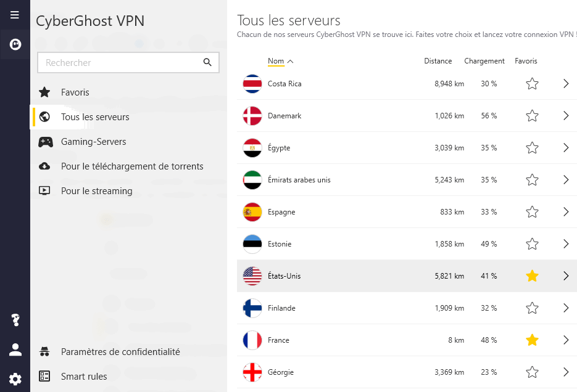Add Danemark to favorites
Viewport: 577px width, 392px height.
[532, 116]
